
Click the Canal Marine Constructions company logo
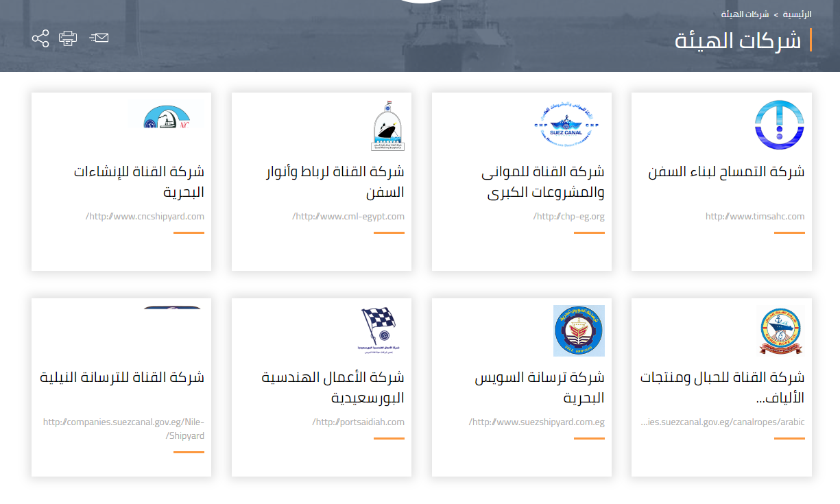166,118
